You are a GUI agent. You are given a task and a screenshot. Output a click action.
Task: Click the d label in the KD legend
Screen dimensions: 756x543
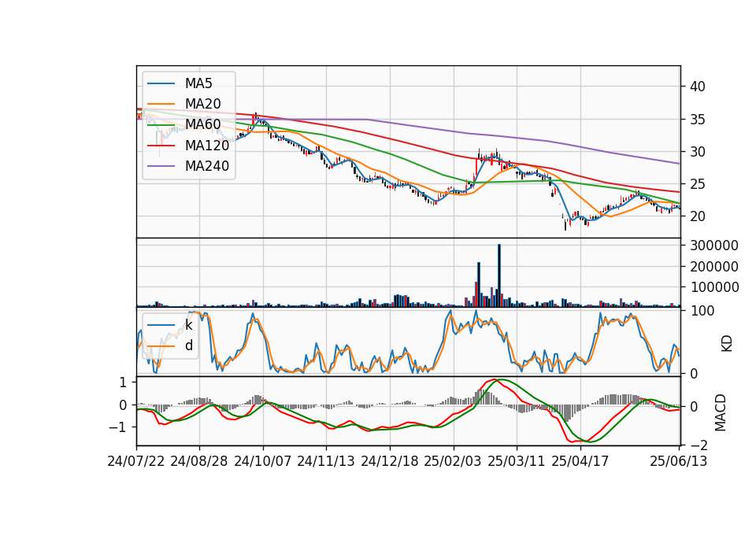point(188,345)
